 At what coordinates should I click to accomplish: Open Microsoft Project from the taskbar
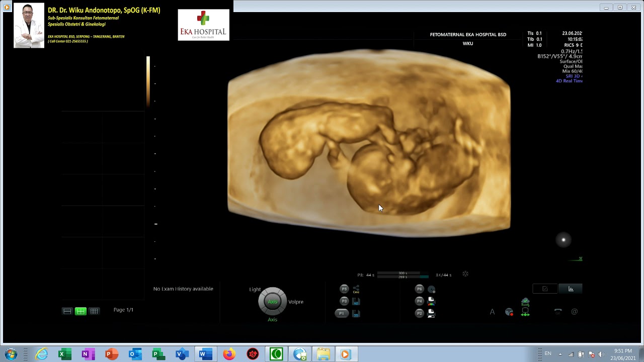click(158, 354)
